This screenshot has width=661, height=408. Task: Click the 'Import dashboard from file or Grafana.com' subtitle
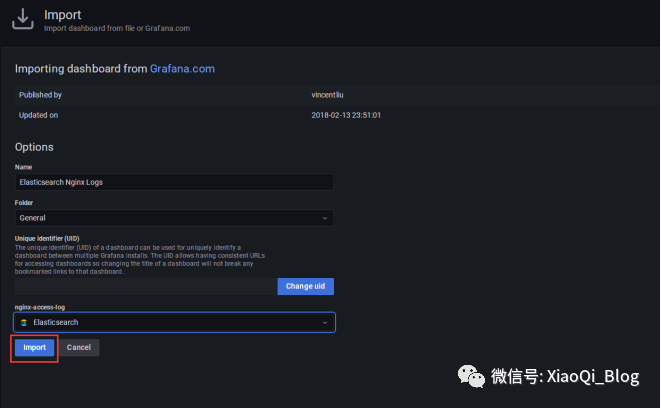(117, 28)
